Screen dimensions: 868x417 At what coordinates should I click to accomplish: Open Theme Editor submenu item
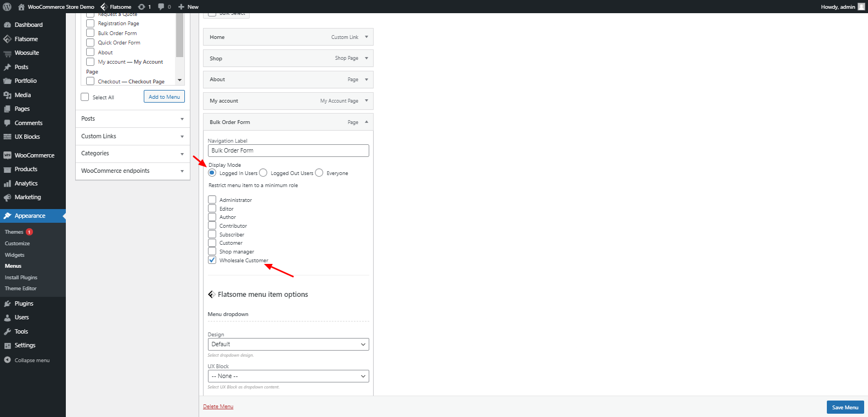click(21, 289)
